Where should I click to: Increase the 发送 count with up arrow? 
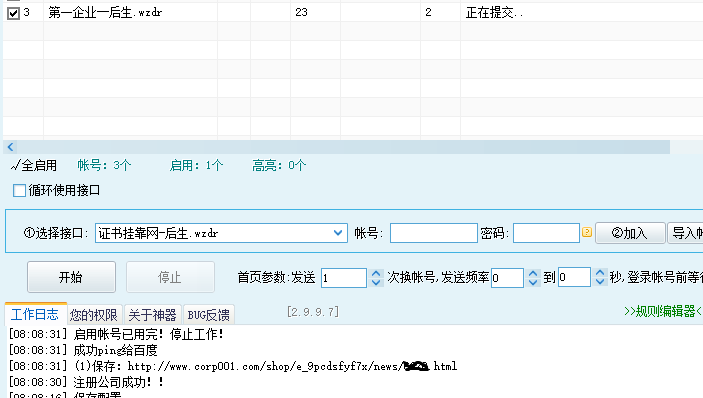point(376,273)
